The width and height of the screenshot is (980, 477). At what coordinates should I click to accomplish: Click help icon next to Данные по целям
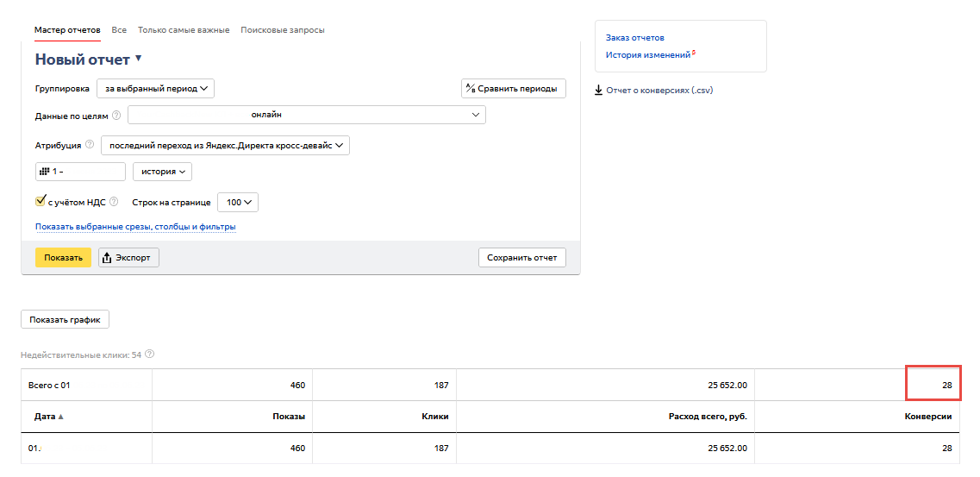click(x=116, y=116)
